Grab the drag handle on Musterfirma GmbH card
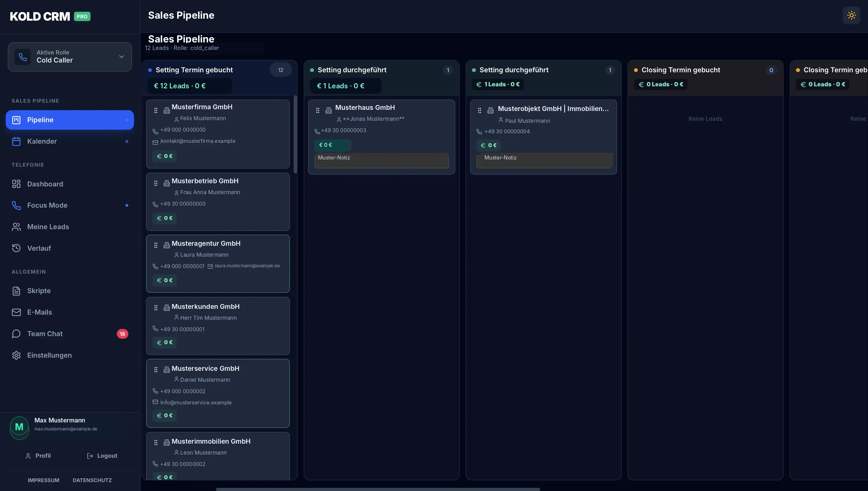The height and width of the screenshot is (491, 868). pyautogui.click(x=156, y=110)
